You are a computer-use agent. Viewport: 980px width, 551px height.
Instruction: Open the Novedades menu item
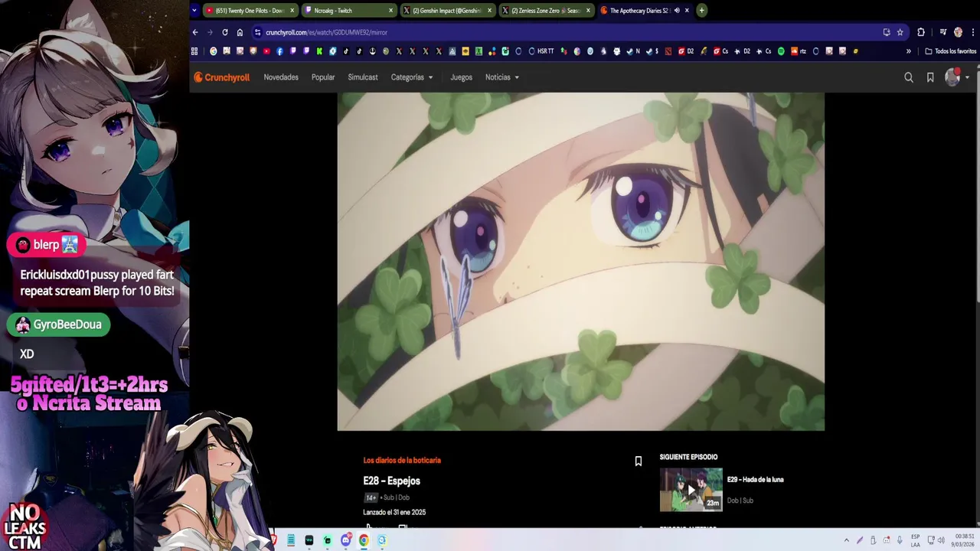coord(281,77)
